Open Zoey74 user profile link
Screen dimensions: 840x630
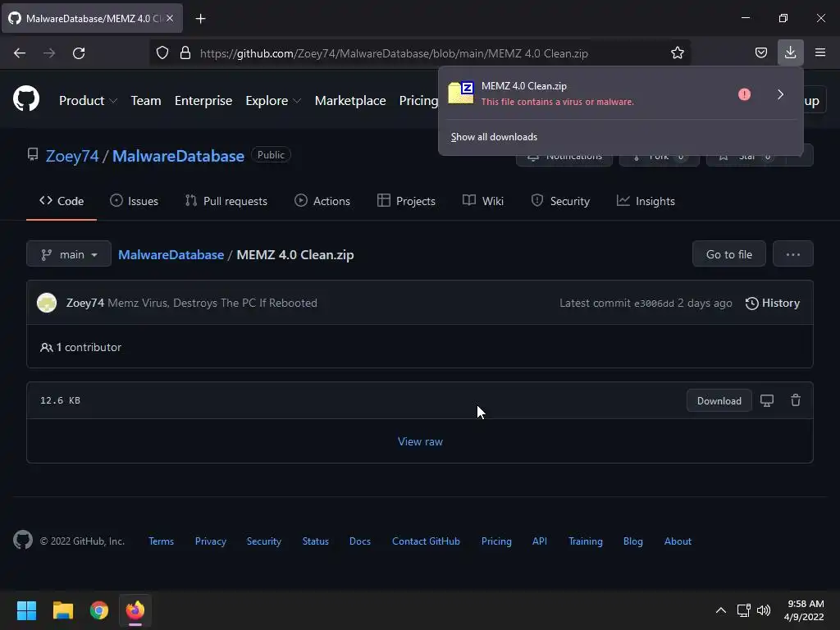coord(72,156)
